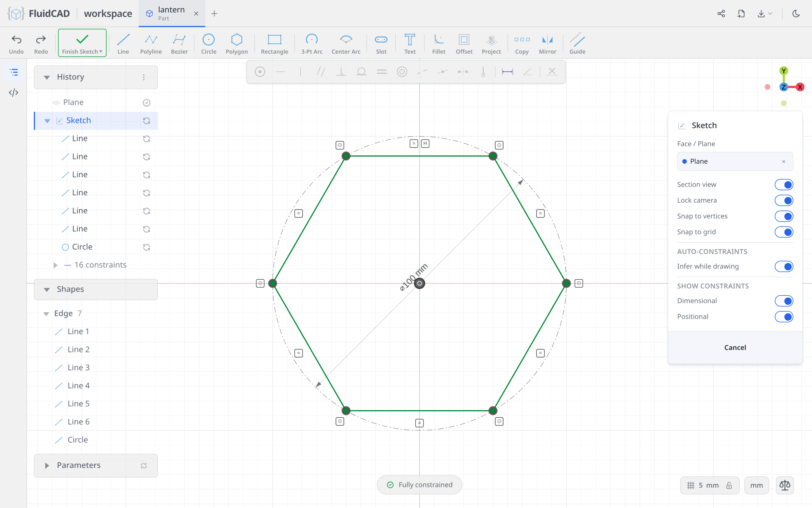Viewport: 812px width, 508px height.
Task: Activate the Rectangle tool
Action: coord(274,44)
